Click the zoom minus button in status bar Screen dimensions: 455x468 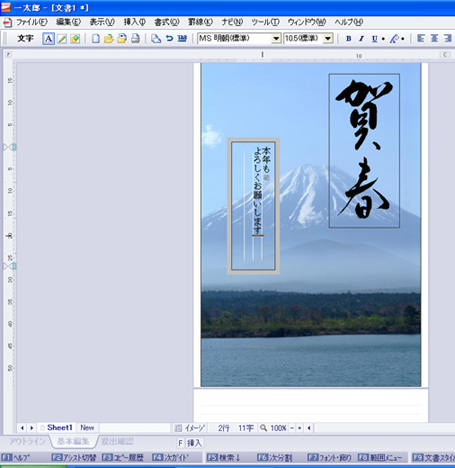292,428
